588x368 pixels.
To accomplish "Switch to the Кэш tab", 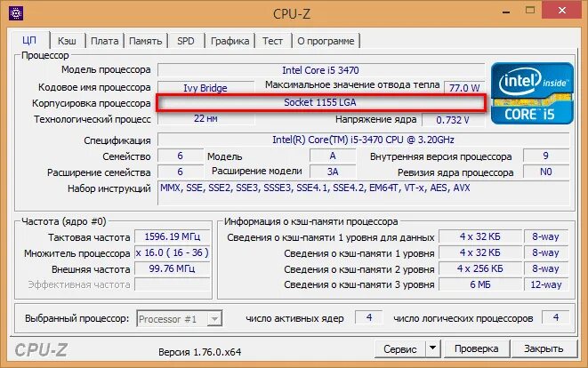I will tap(67, 41).
